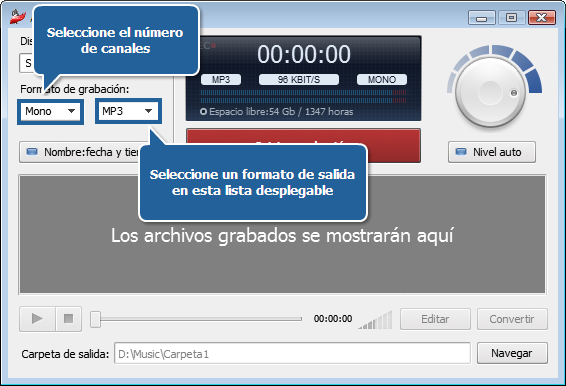Click the 00:00:00 recording timer

click(x=304, y=54)
